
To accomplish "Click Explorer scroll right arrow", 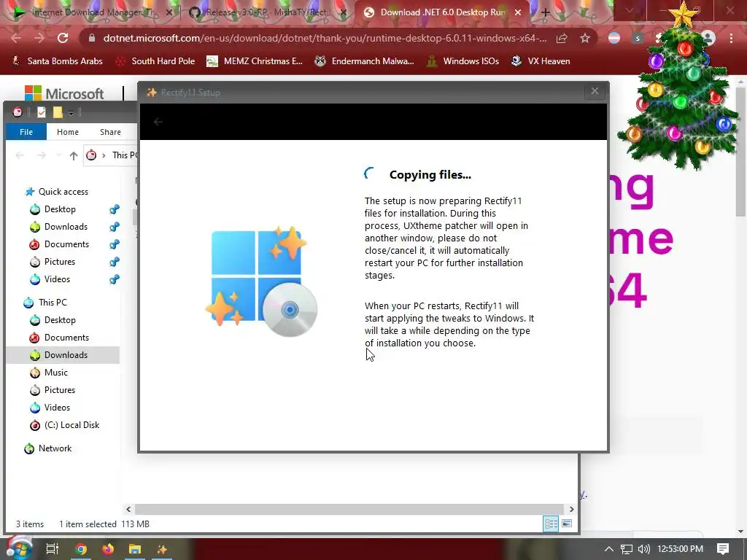I will tap(571, 509).
